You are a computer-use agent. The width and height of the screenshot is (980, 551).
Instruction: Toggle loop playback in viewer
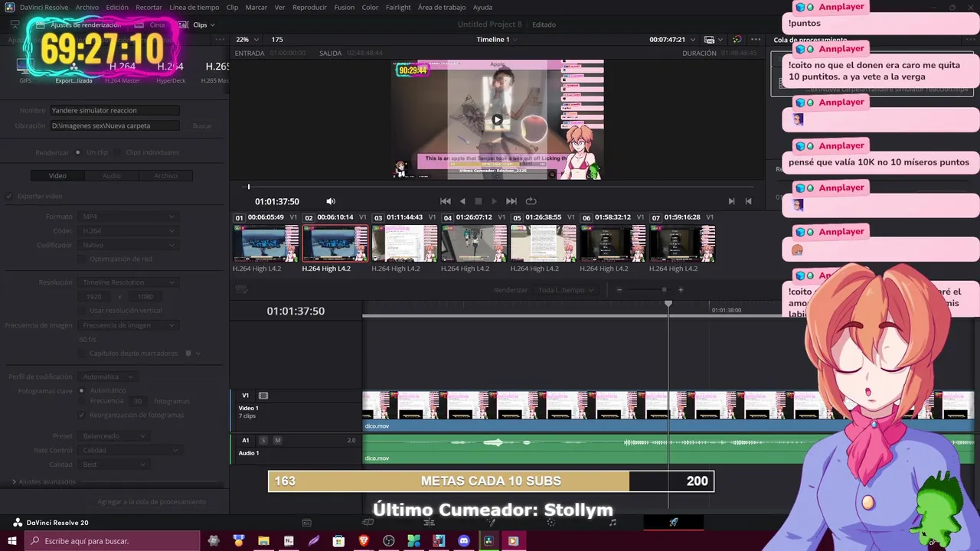531,201
